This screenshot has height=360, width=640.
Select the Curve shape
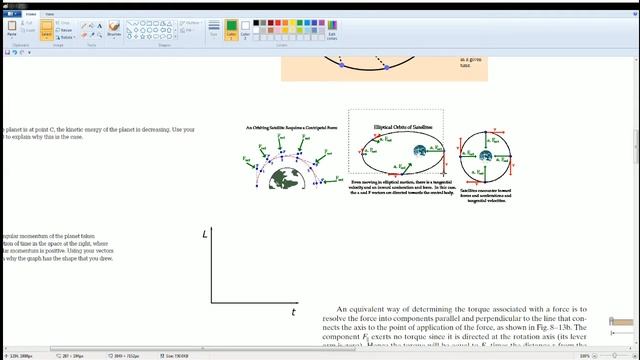[x=136, y=23]
